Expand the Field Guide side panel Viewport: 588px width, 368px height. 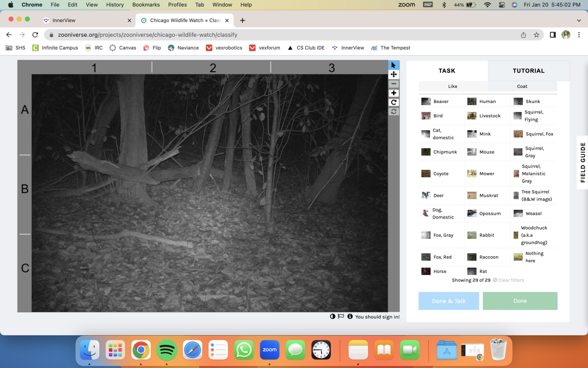pyautogui.click(x=582, y=162)
